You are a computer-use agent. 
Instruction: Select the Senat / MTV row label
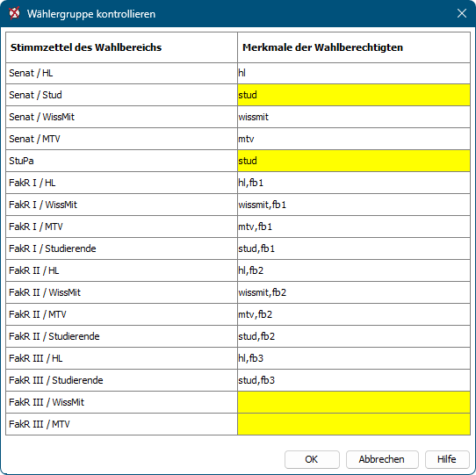122,139
